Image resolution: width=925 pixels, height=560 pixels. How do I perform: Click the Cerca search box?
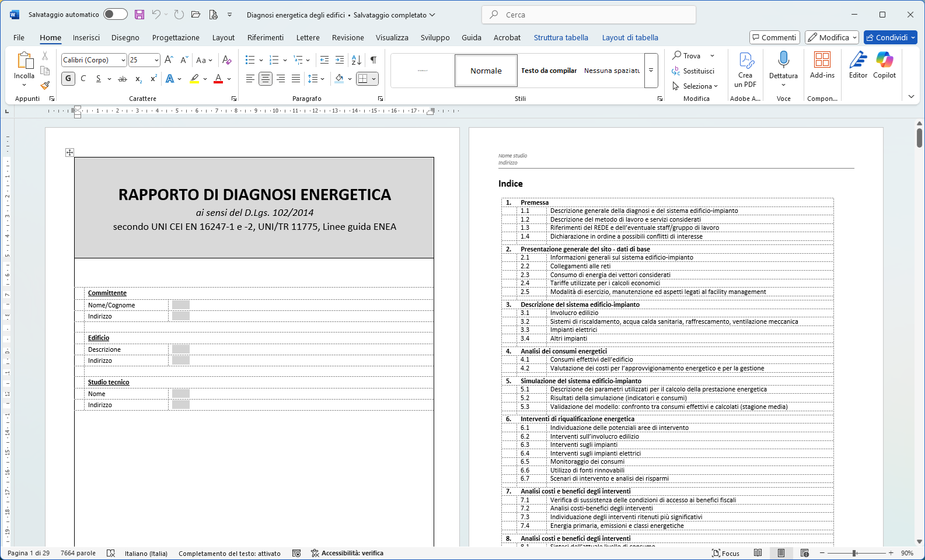(x=589, y=15)
